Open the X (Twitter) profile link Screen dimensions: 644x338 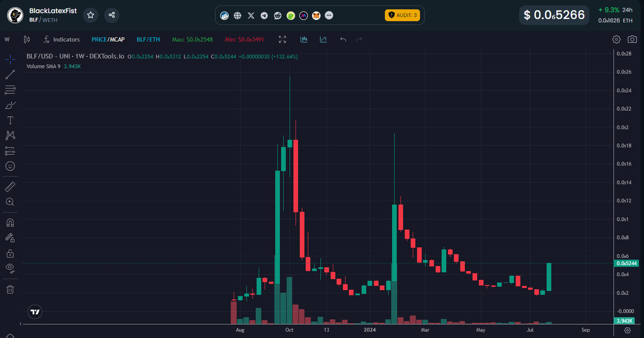coord(251,16)
